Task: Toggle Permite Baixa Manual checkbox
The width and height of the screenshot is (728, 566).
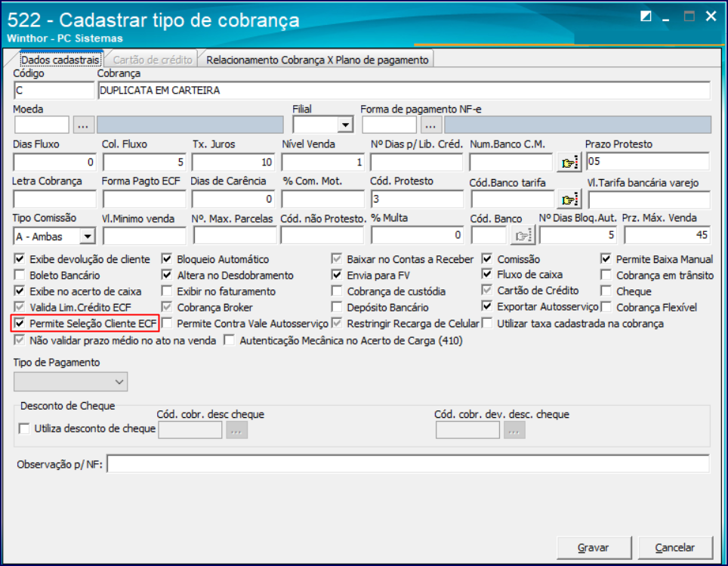Action: pos(606,259)
